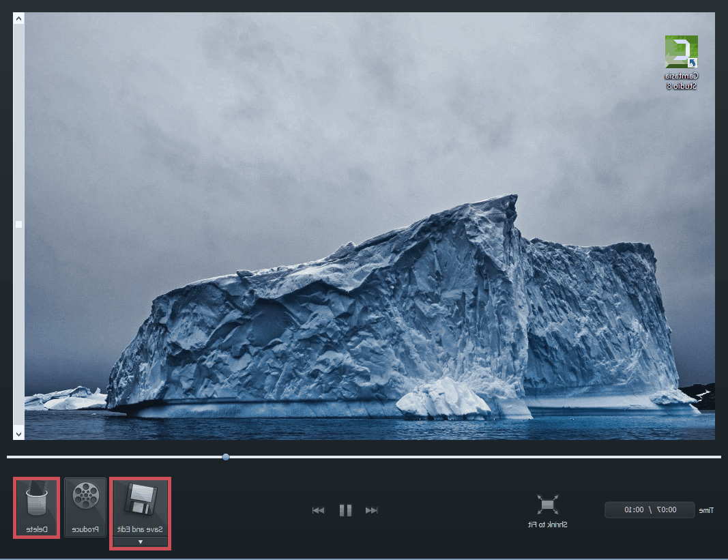Click the round playback seek bar handle
Screen dimensions: 728x560
coord(226,457)
